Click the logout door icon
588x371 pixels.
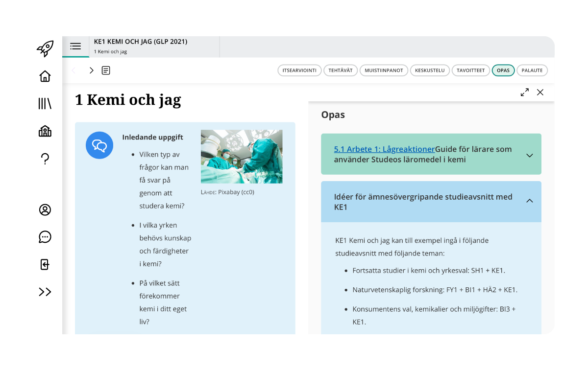point(45,264)
